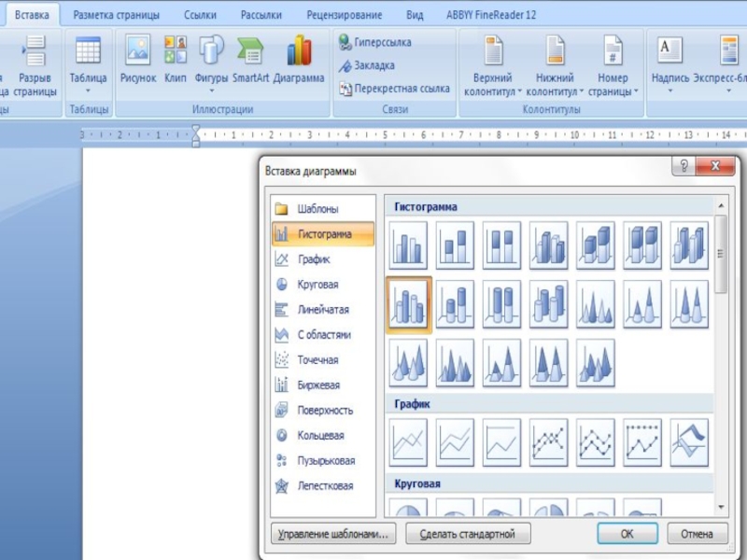Image resolution: width=747 pixels, height=560 pixels.
Task: Click the Отмена cancel button
Action: coord(697,533)
